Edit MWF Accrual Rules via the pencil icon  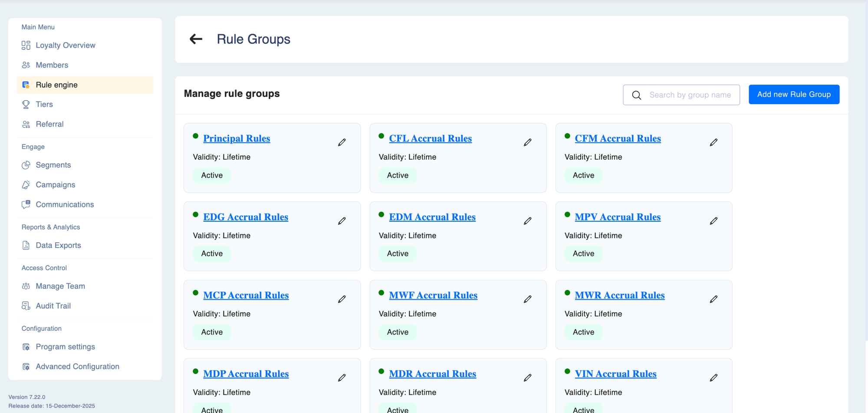point(528,299)
